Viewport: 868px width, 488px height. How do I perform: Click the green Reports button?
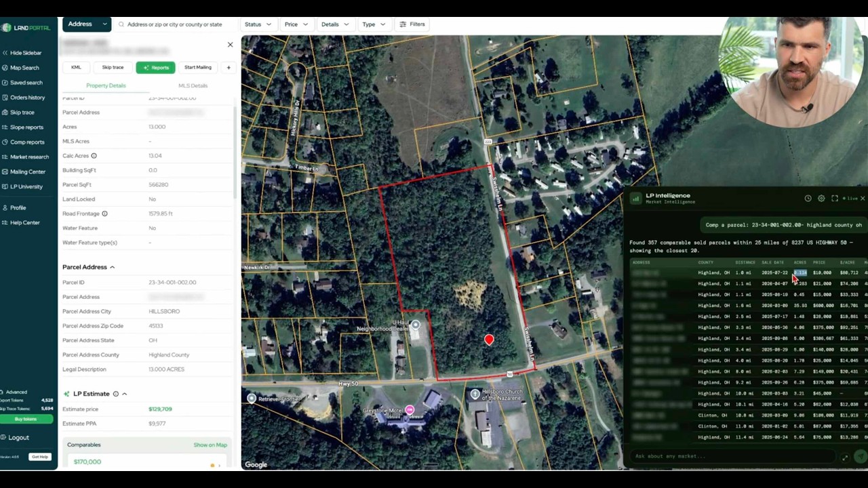pyautogui.click(x=155, y=67)
